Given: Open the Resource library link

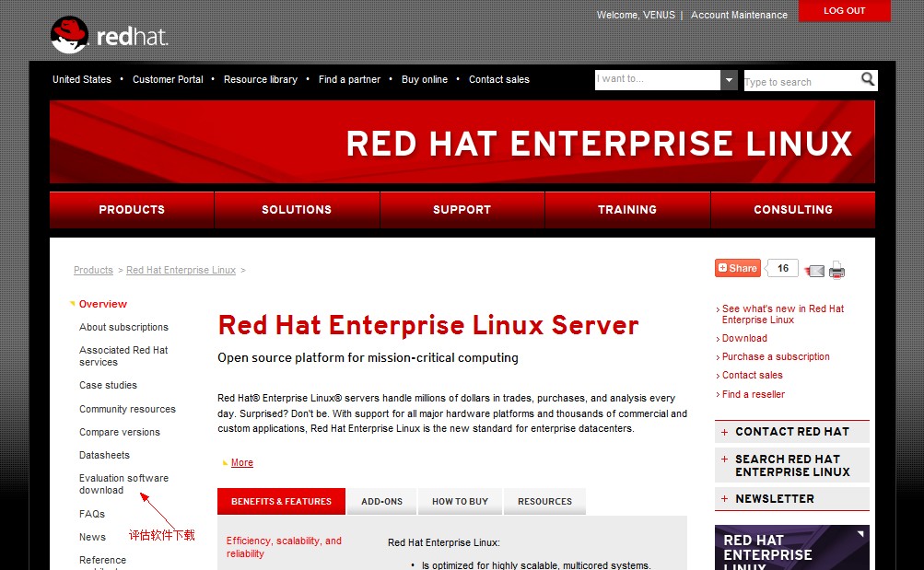Looking at the screenshot, I should pos(261,79).
